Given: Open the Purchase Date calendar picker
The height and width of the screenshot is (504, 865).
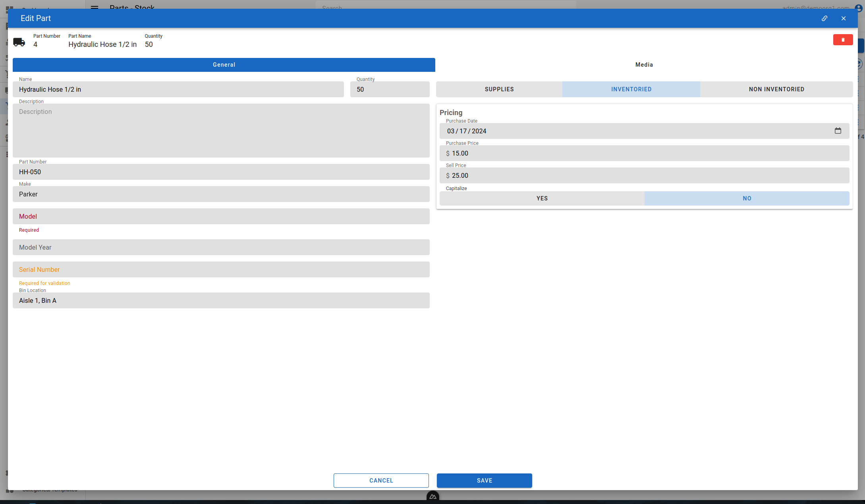Looking at the screenshot, I should 838,131.
